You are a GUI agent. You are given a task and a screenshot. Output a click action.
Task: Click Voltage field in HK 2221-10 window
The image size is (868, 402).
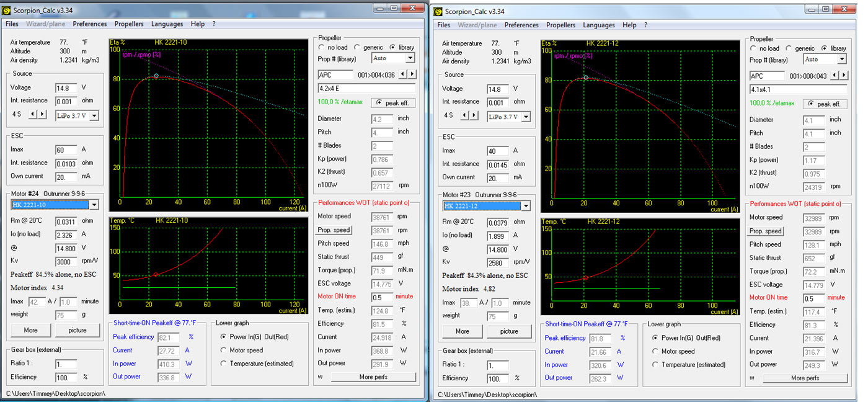pyautogui.click(x=66, y=88)
